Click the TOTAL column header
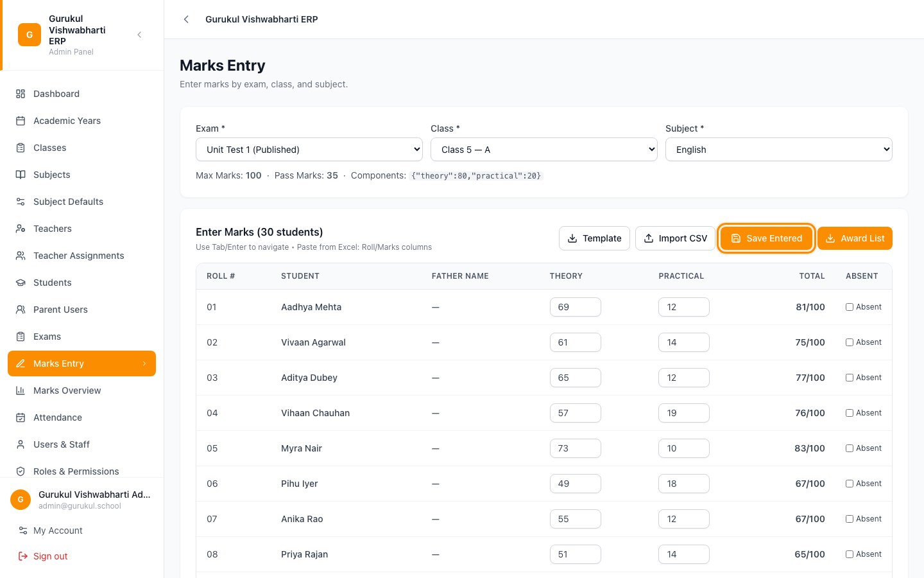This screenshot has height=578, width=924. pyautogui.click(x=812, y=276)
